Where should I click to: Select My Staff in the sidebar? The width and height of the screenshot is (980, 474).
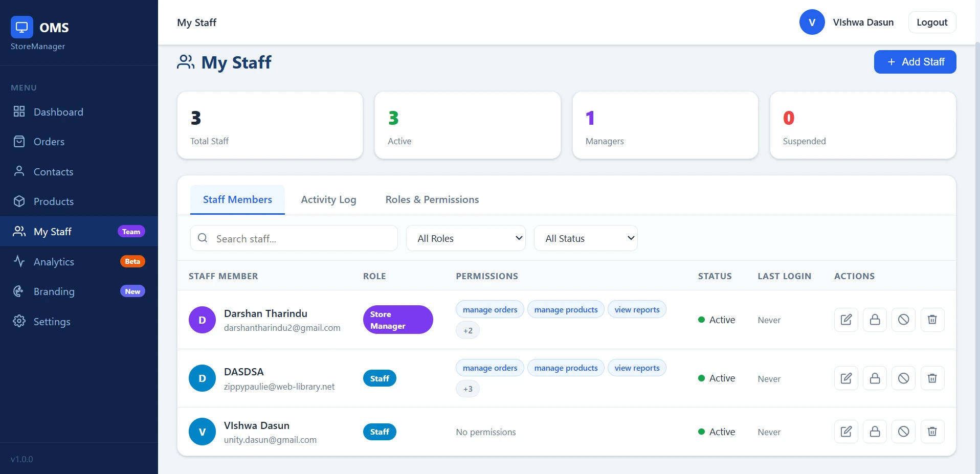coord(79,232)
